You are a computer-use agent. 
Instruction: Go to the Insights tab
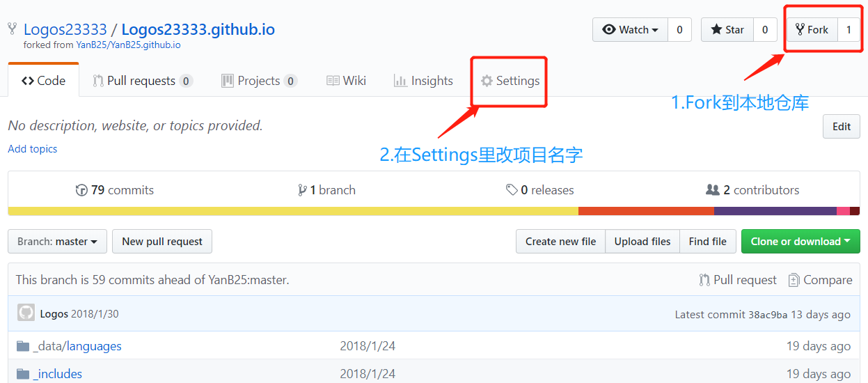point(423,81)
